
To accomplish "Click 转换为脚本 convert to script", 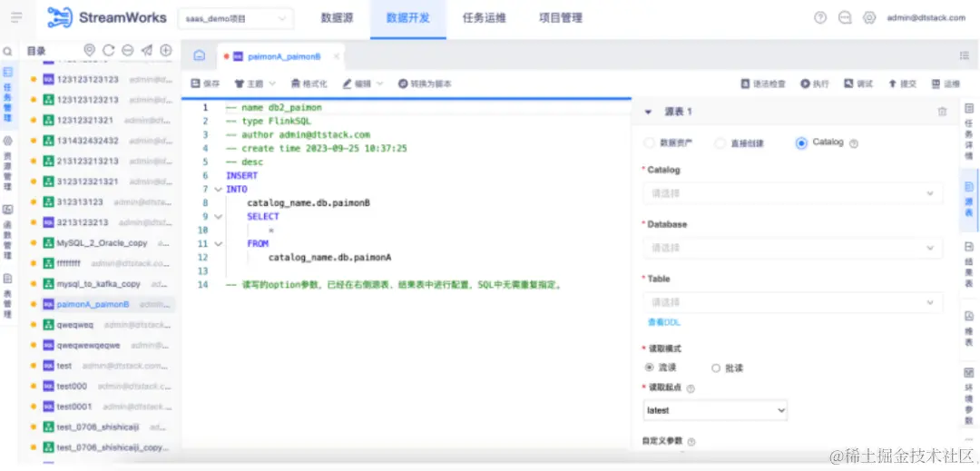I will 425,83.
